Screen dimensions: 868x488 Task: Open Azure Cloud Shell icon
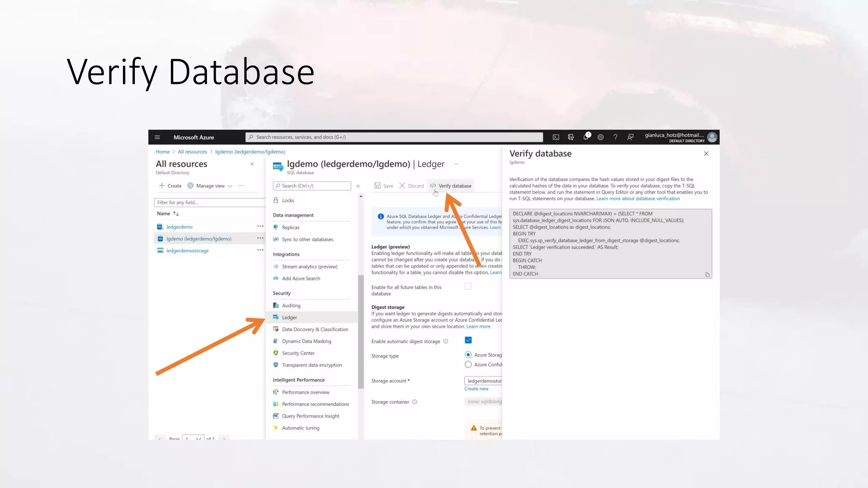(x=556, y=137)
